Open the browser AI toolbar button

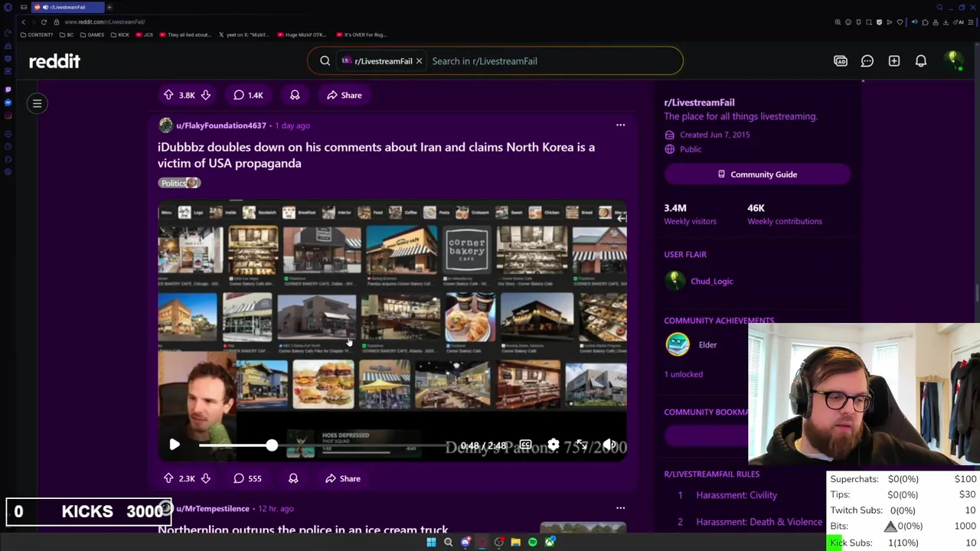[x=959, y=22]
